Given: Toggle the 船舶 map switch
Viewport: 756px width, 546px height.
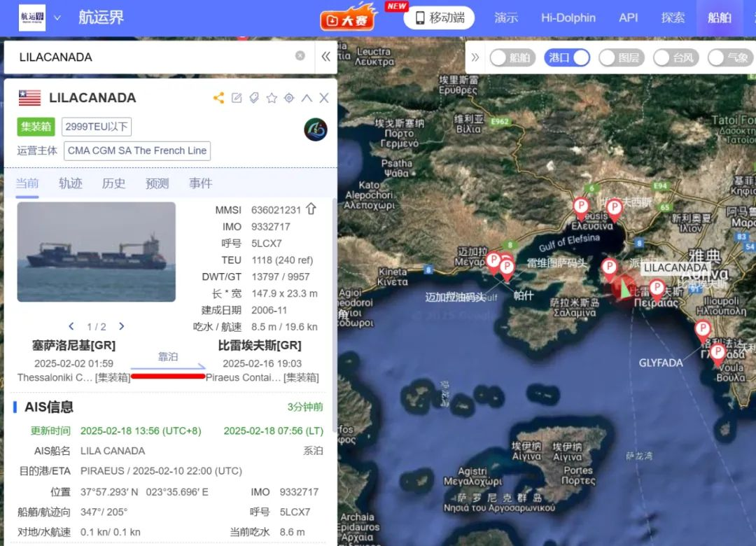Looking at the screenshot, I should click(x=512, y=58).
